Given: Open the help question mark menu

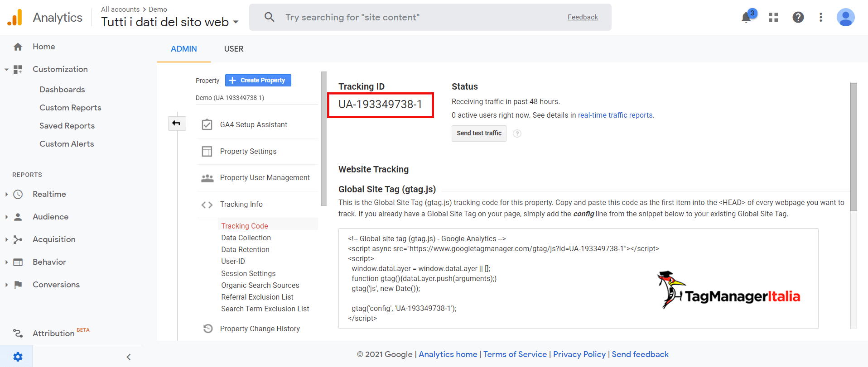Looking at the screenshot, I should [x=798, y=17].
